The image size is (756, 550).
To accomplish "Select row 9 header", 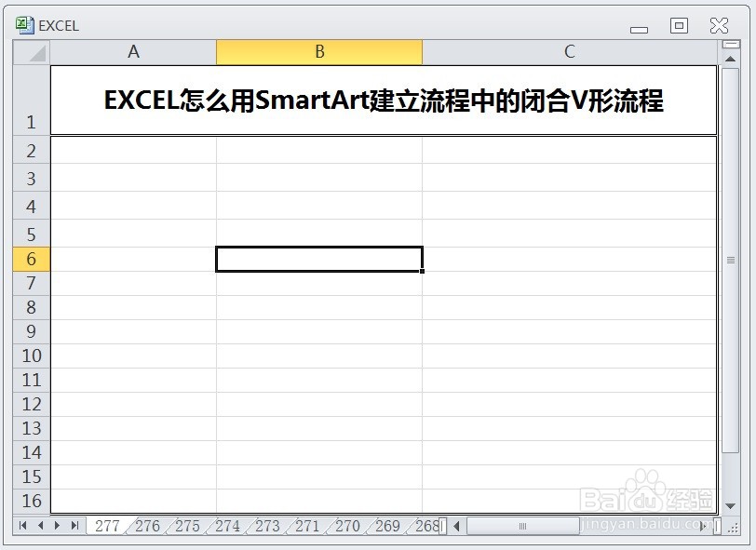I will (x=32, y=331).
